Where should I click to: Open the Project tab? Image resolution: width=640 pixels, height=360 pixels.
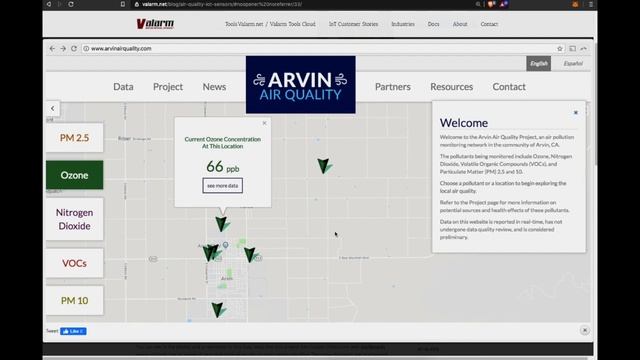click(168, 87)
